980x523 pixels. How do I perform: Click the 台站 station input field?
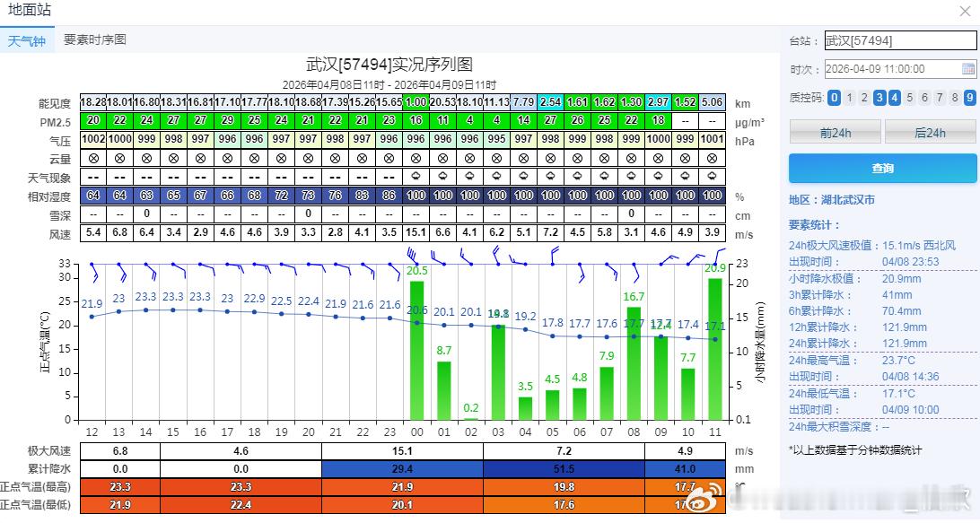tap(897, 40)
